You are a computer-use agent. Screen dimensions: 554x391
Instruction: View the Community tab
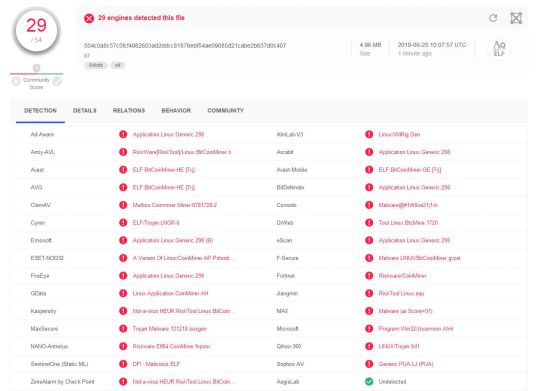(225, 111)
